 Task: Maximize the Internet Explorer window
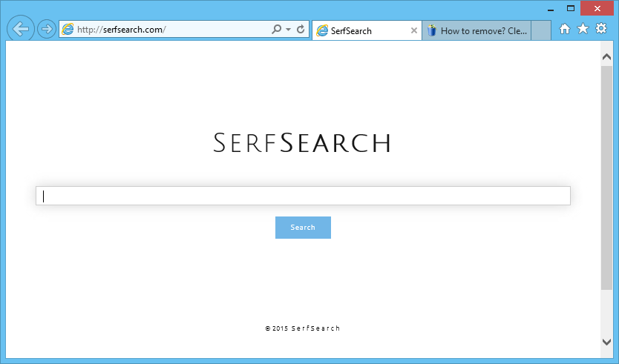571,8
